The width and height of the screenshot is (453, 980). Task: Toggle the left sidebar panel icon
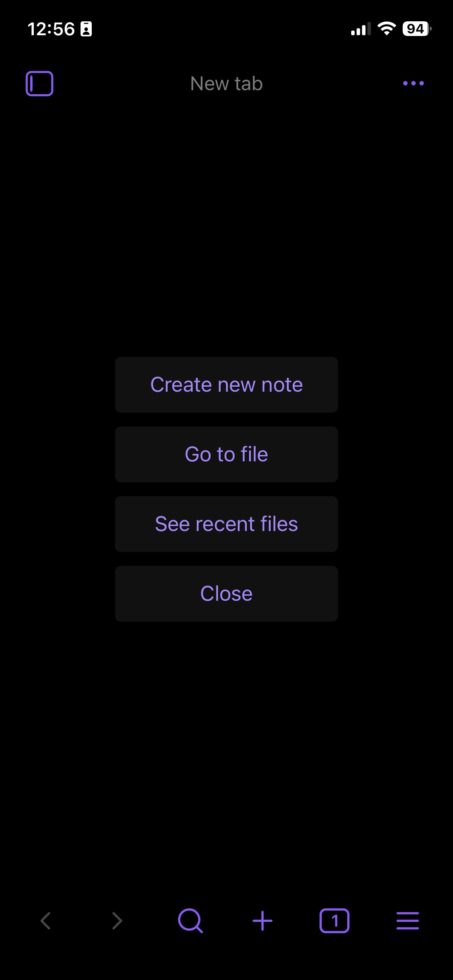click(x=39, y=83)
